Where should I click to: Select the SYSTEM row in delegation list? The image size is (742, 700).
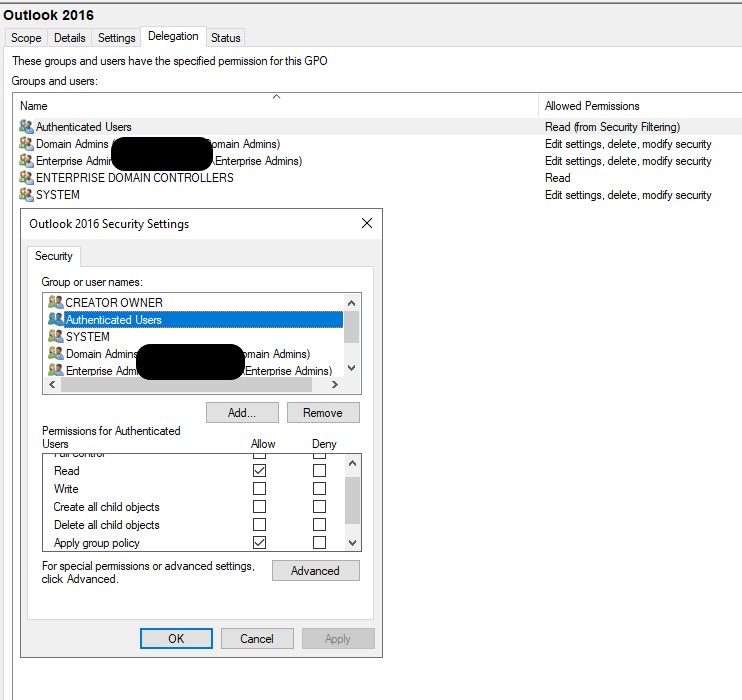coord(378,195)
